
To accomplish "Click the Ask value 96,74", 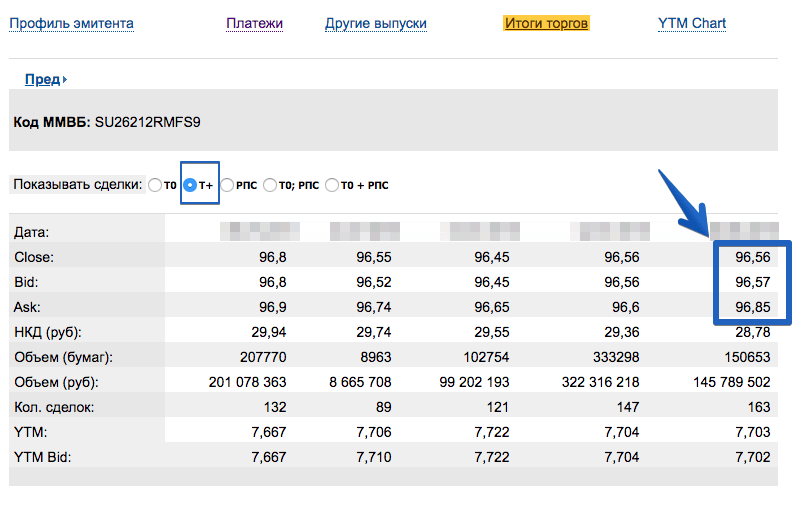I will (x=374, y=307).
